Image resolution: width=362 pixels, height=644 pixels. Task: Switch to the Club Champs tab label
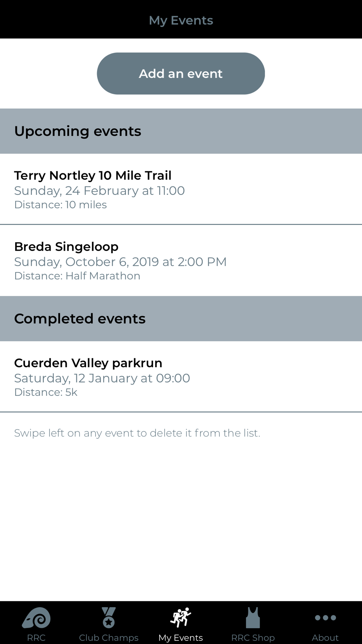coord(109,637)
